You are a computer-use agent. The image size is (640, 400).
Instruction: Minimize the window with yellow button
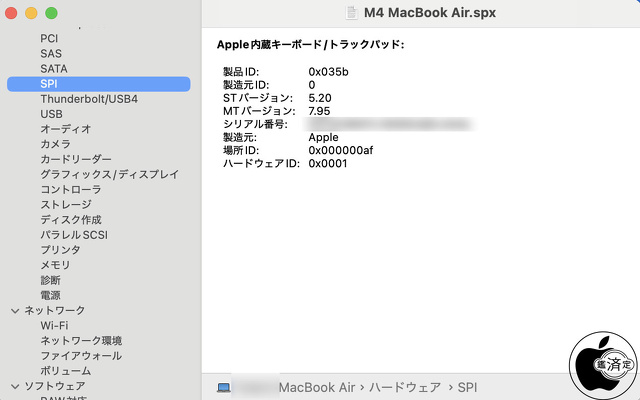31,13
